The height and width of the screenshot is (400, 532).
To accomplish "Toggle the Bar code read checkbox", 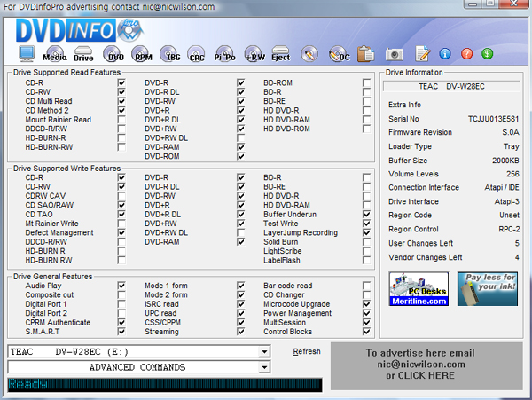I will 366,286.
